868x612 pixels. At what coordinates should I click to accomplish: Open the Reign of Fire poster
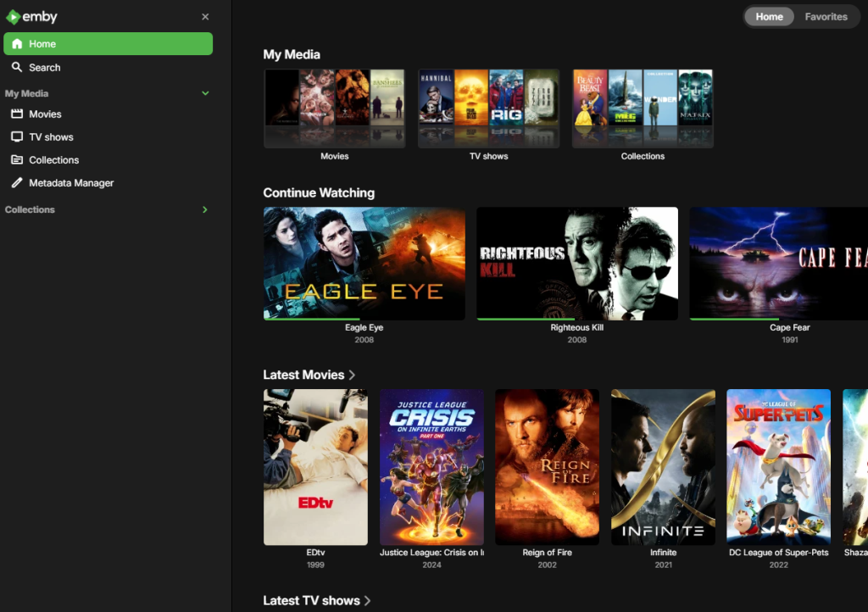pos(547,467)
